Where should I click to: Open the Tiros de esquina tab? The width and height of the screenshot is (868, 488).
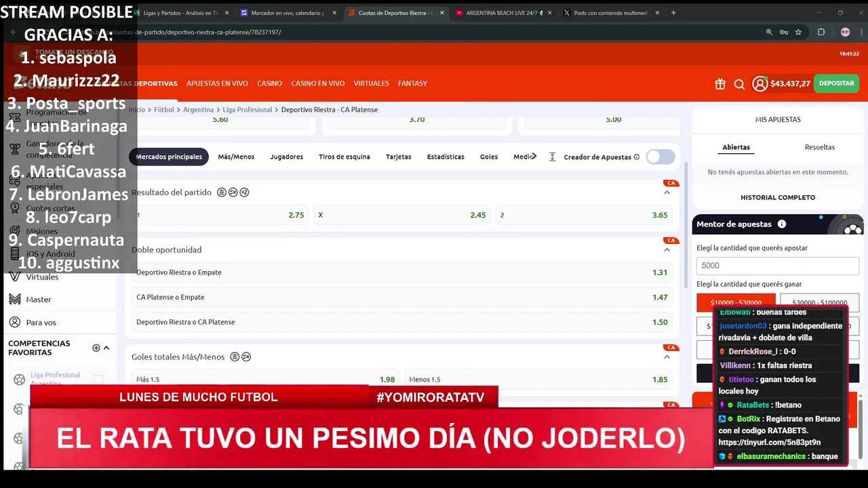(344, 157)
